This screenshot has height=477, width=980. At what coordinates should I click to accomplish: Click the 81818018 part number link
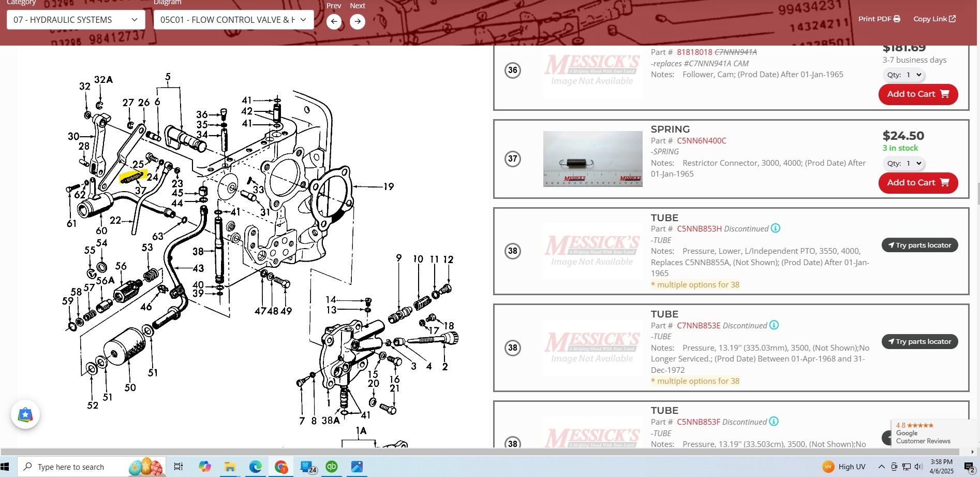(694, 52)
